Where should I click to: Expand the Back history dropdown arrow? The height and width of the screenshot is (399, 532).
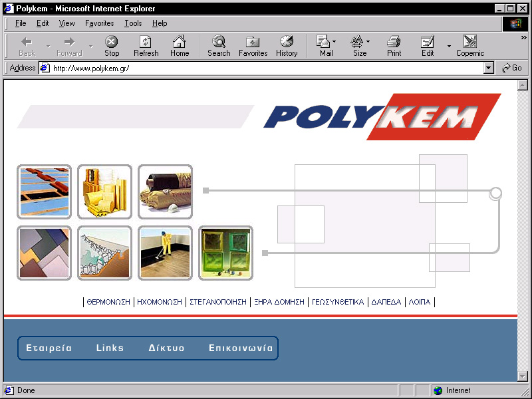coord(49,46)
